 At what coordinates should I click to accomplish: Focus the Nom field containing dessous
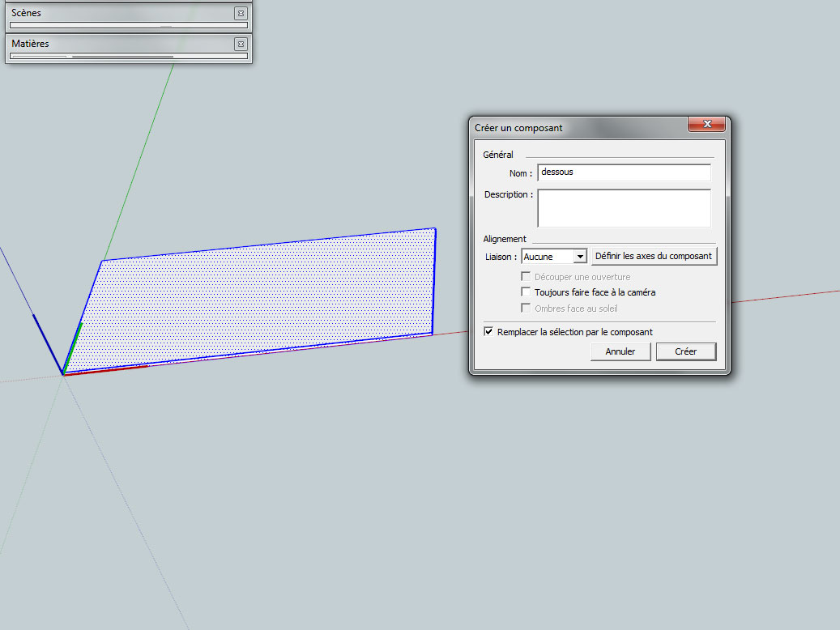624,172
